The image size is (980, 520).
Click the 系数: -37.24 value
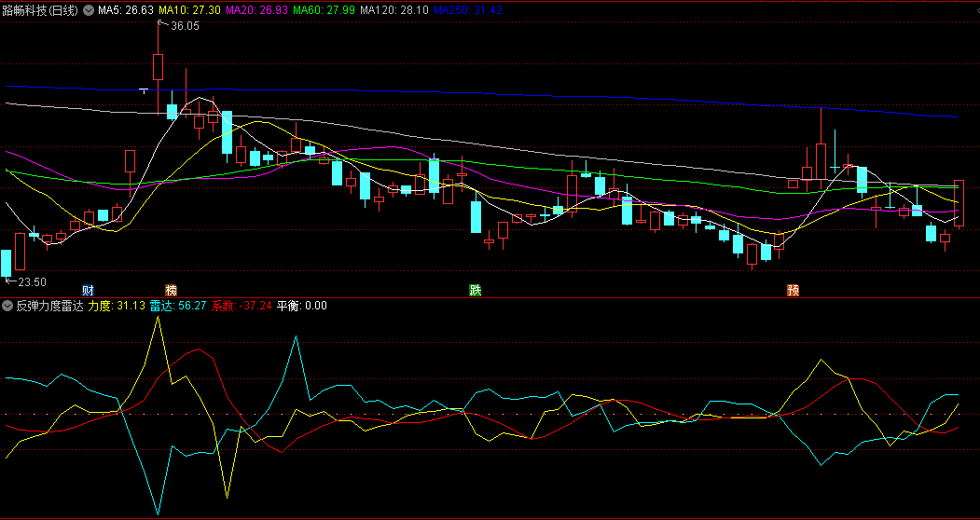click(x=242, y=306)
